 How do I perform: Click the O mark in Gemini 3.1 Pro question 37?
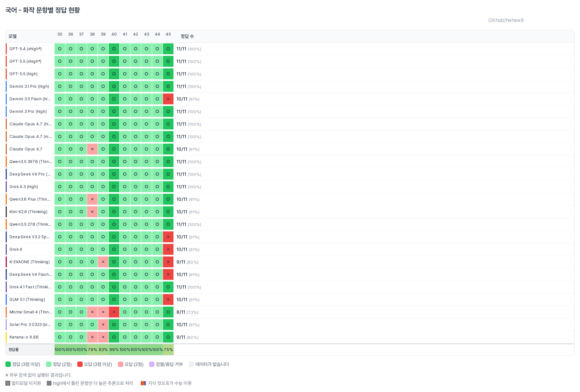tap(81, 86)
